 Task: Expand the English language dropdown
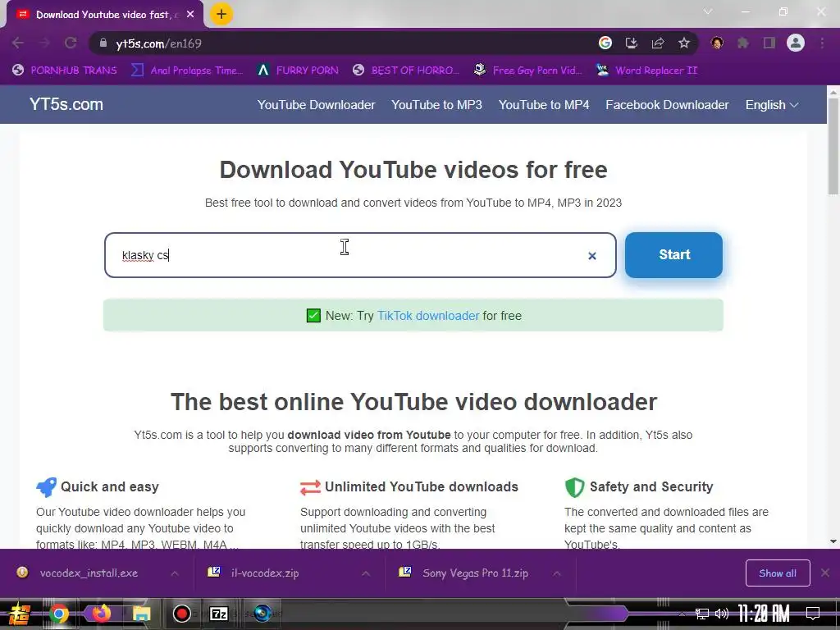click(x=772, y=105)
